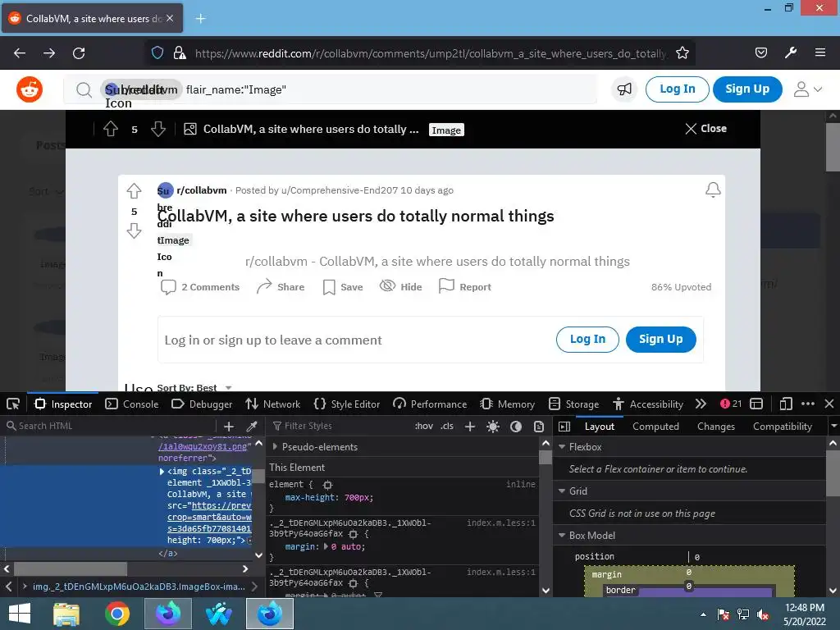Viewport: 840px width, 630px height.
Task: Collapse the Flexbox section
Action: pyautogui.click(x=562, y=447)
